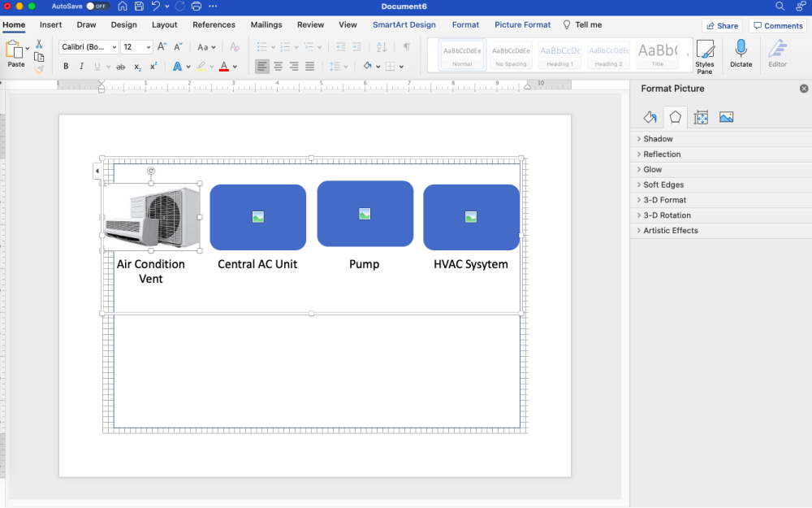Click the Share button
This screenshot has width=812, height=508.
coord(721,24)
